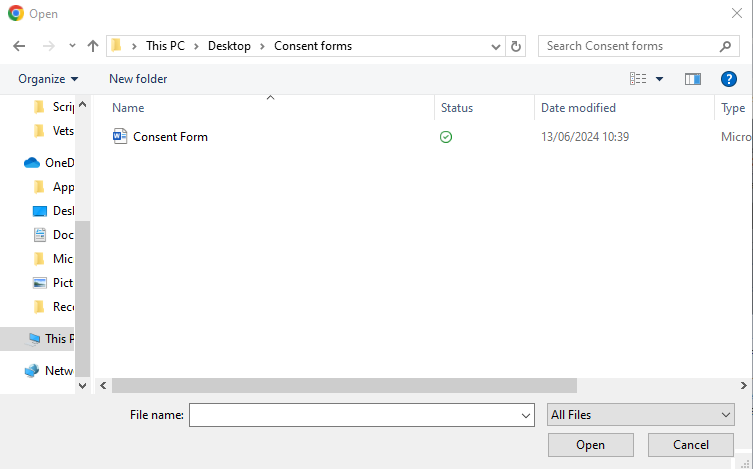Viewport: 753px width, 469px height.
Task: Open the Scri folder in sidebar
Action: pos(54,107)
